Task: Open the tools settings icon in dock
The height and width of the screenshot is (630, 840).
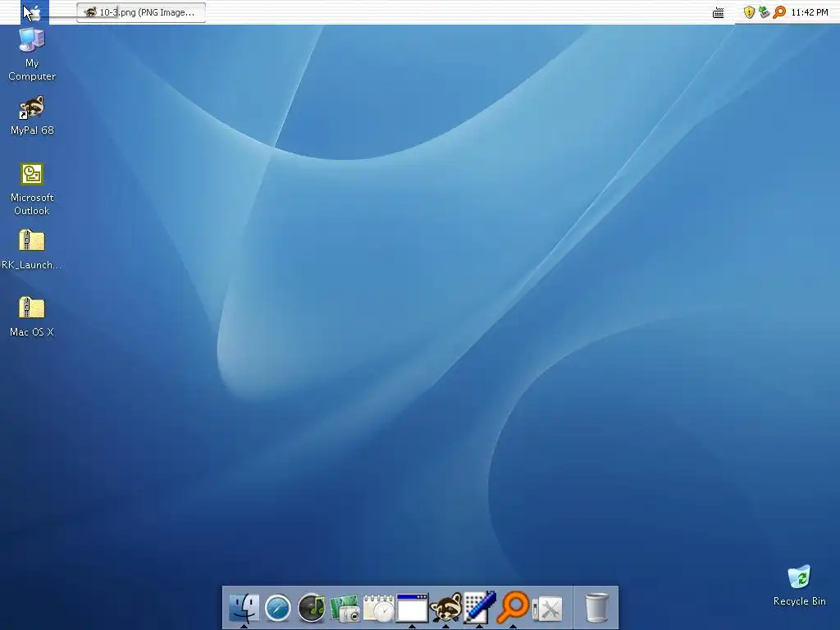Action: click(x=547, y=609)
